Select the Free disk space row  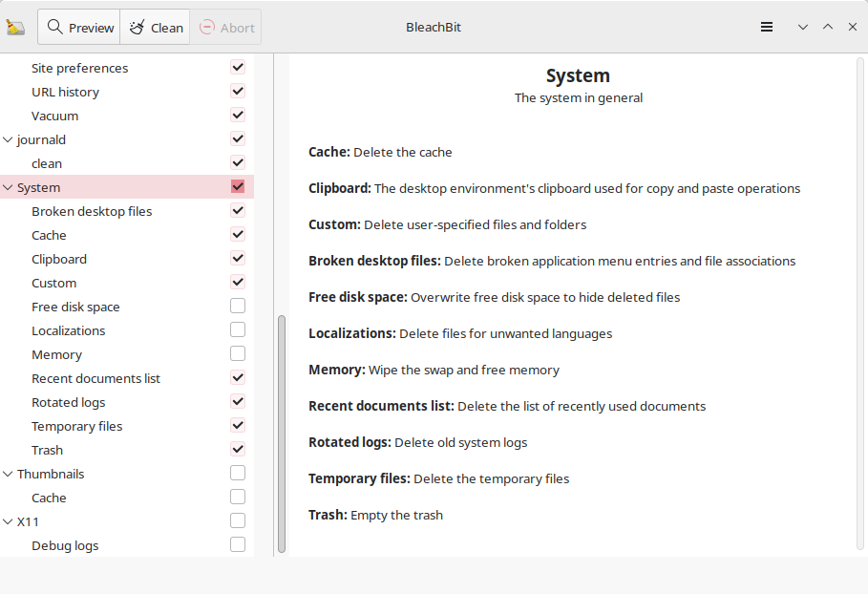tap(127, 307)
